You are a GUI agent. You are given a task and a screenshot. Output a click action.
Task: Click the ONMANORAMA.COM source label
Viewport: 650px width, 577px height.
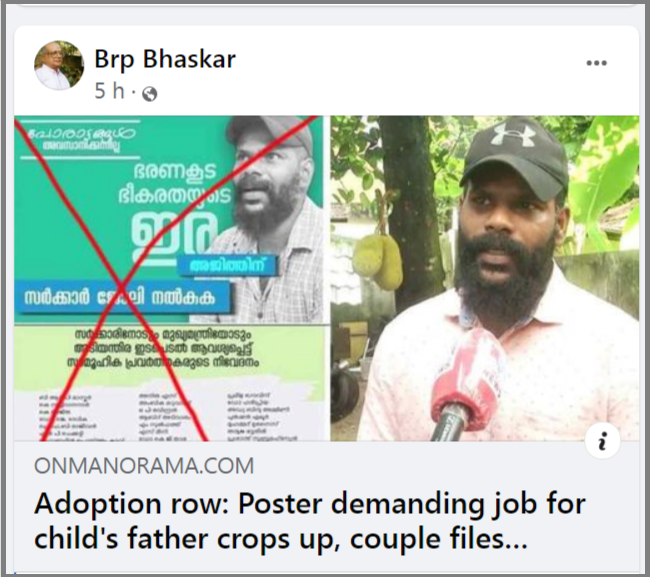pos(144,465)
